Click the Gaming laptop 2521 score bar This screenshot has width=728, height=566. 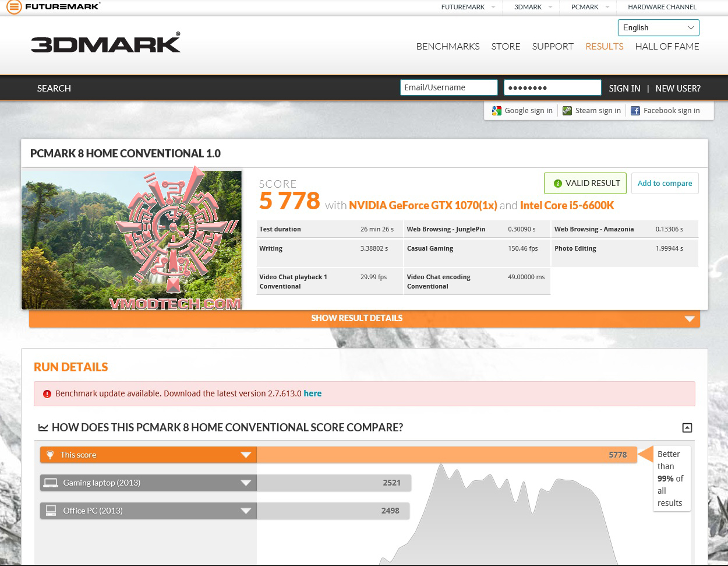[x=334, y=483]
